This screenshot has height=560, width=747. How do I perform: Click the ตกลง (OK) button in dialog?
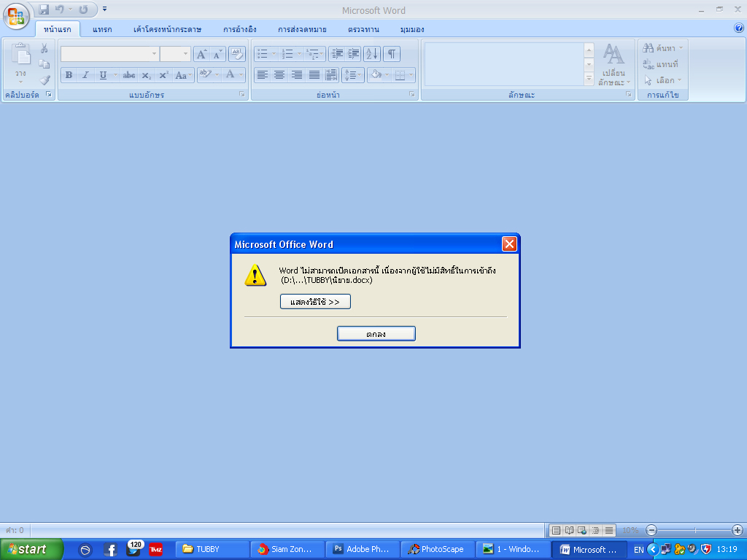(x=376, y=334)
